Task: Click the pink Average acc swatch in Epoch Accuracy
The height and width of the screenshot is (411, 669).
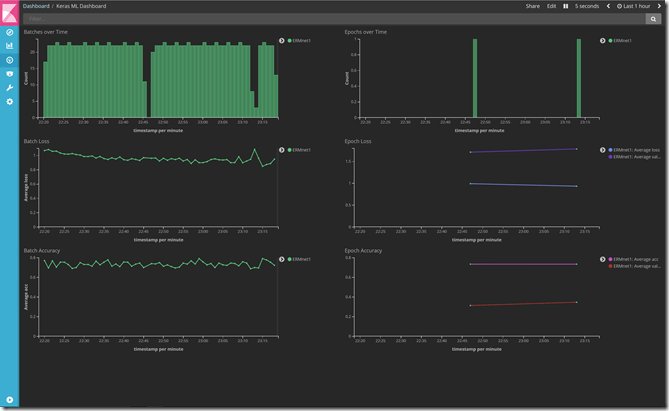Action: [611, 259]
